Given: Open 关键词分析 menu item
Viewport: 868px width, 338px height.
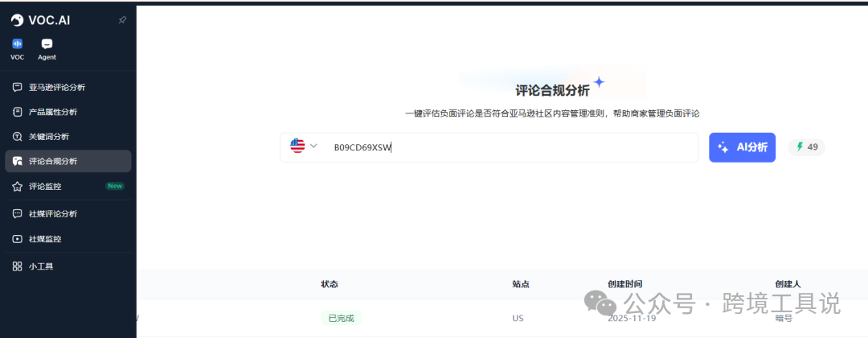Looking at the screenshot, I should tap(68, 136).
